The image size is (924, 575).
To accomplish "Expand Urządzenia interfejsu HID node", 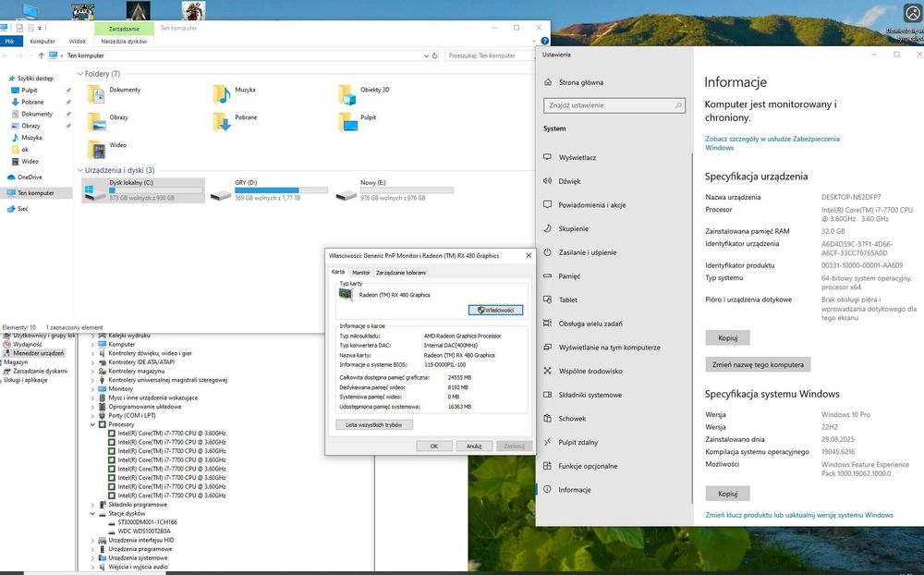I will [x=92, y=540].
